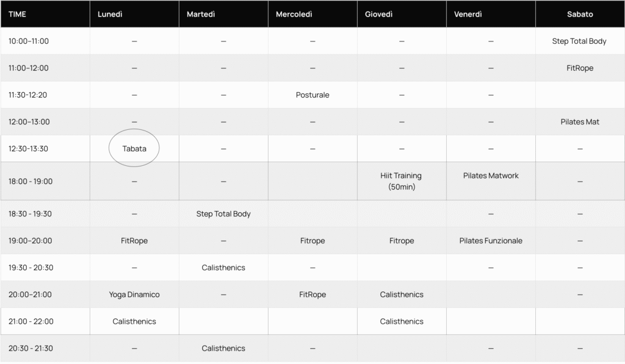This screenshot has height=364, width=625.
Task: Click the 12:30-13:30 time slot label
Action: (28, 149)
